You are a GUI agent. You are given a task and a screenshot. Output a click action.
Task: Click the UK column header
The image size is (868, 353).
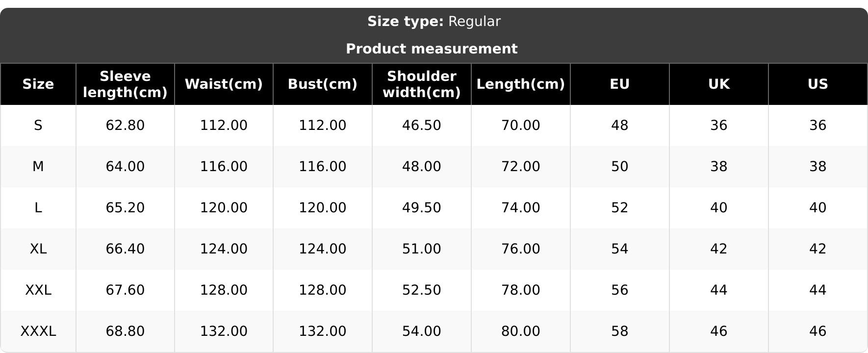click(x=718, y=84)
